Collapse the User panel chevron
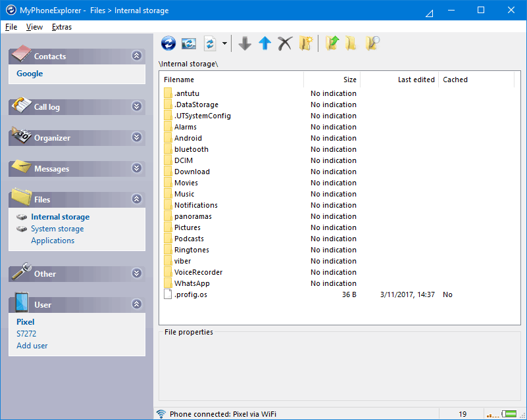The image size is (527, 420). [136, 304]
